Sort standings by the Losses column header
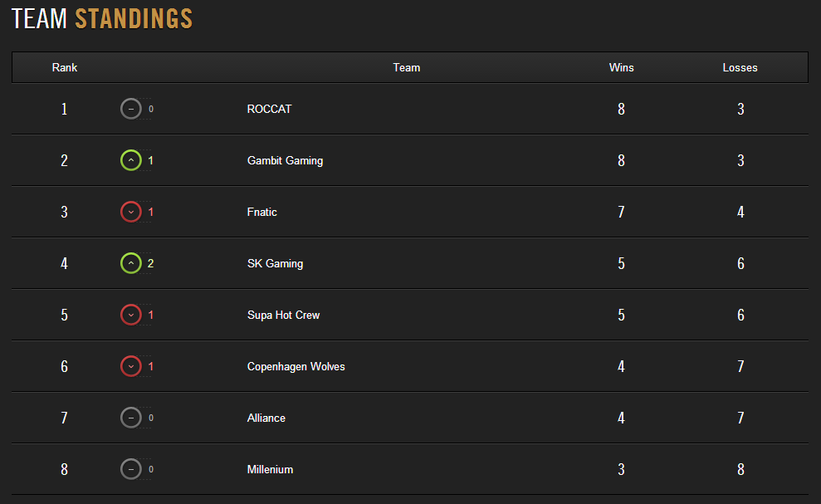Viewport: 821px width, 504px height. (740, 67)
